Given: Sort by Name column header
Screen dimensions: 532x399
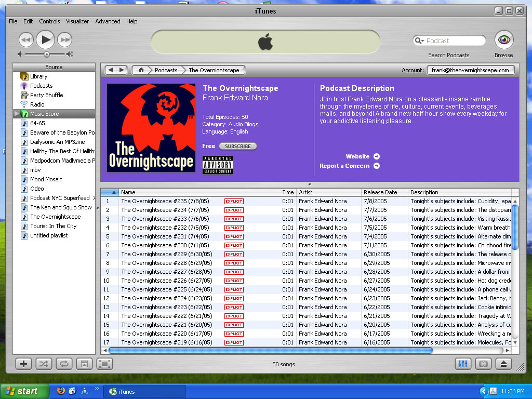Looking at the screenshot, I should [x=182, y=192].
